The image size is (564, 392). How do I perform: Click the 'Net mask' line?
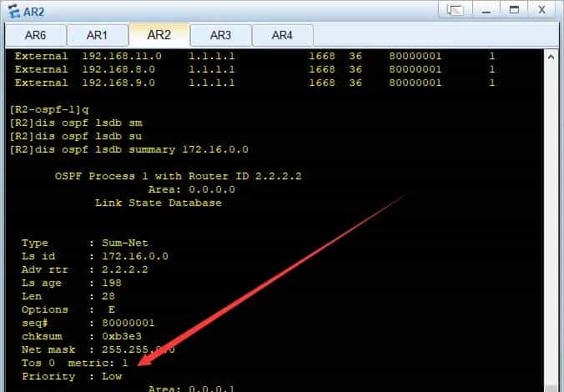pos(98,349)
